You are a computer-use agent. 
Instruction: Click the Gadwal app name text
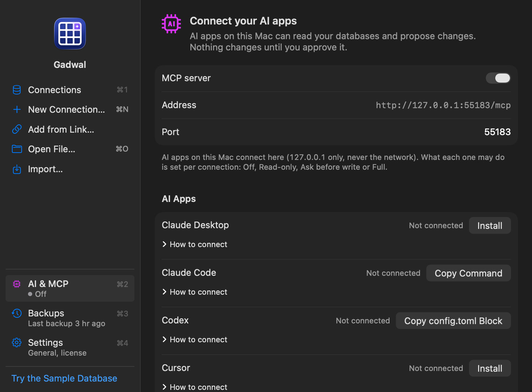point(70,65)
